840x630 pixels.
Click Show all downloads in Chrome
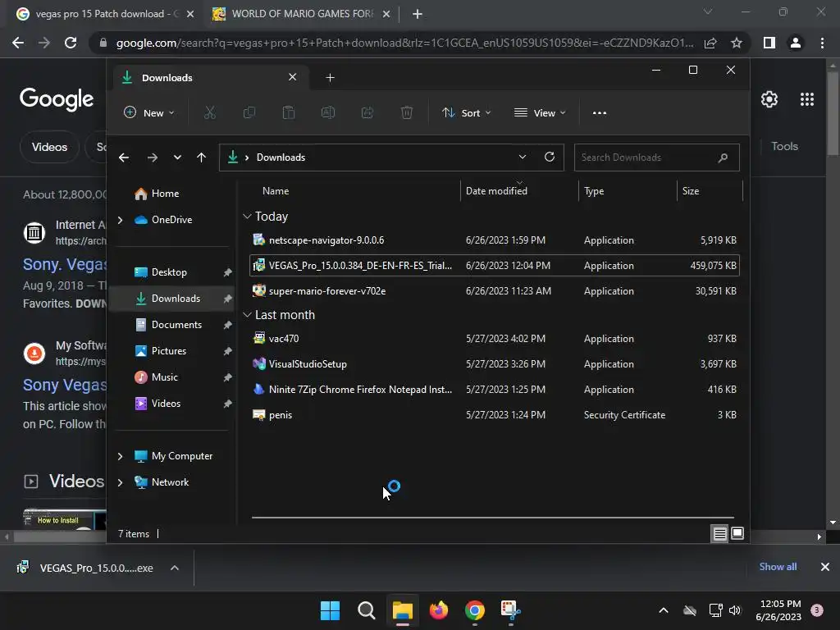click(x=778, y=567)
